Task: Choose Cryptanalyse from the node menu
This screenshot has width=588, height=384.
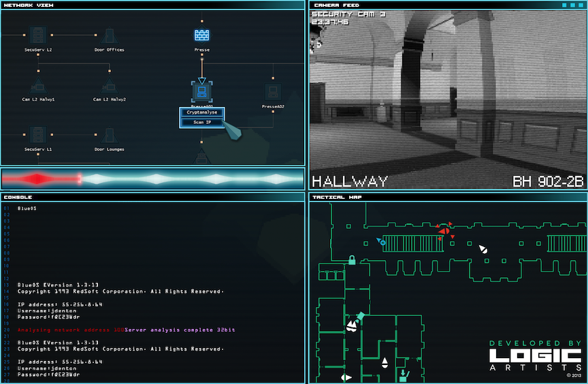Action: coord(201,112)
